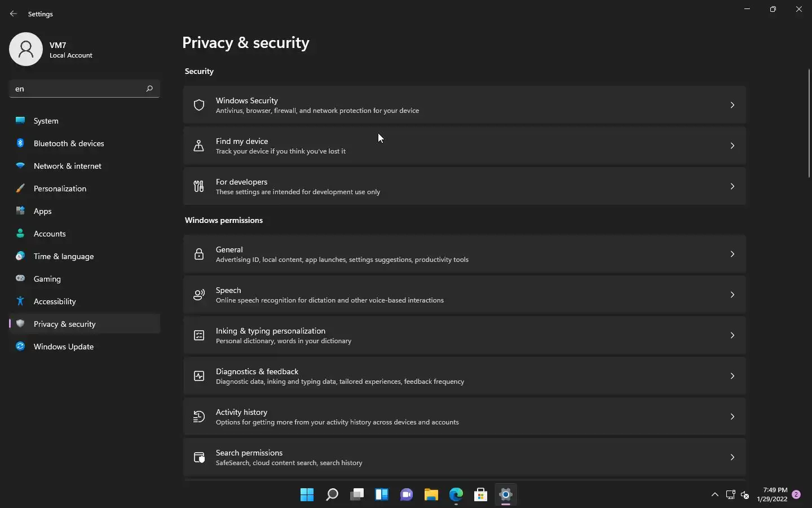Screen dimensions: 812x508
Task: Click the Activity history clock icon
Action: point(199,417)
